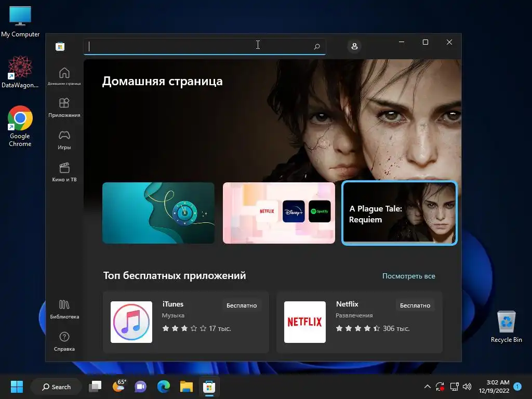Screen dimensions: 532x399
Task: Click the Microsoft Store logo icon
Action: (60, 46)
